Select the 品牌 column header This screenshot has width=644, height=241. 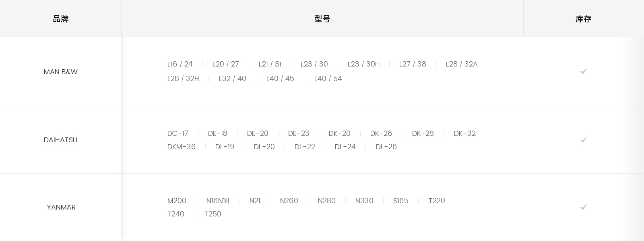(61, 19)
